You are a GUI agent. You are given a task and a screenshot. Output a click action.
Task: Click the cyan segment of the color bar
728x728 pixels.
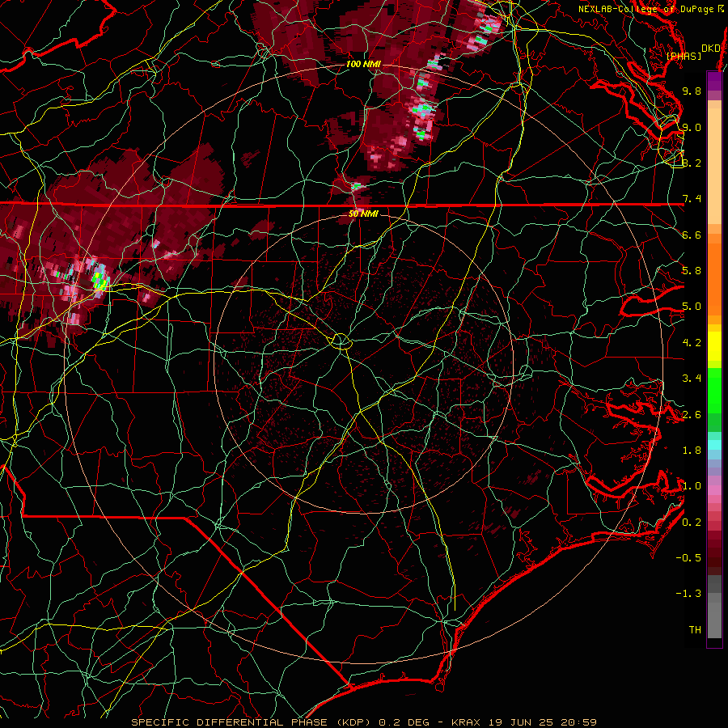click(x=714, y=445)
